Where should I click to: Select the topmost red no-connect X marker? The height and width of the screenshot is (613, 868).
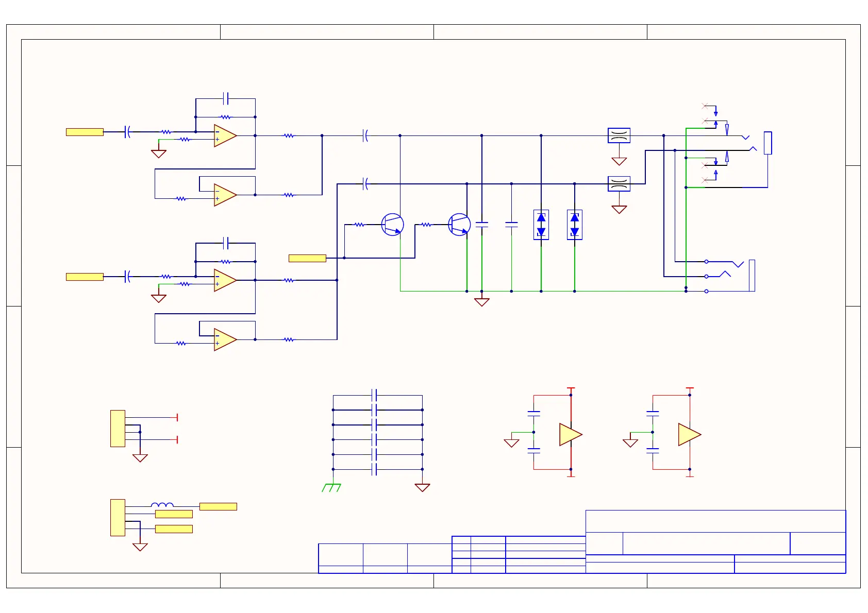click(705, 106)
